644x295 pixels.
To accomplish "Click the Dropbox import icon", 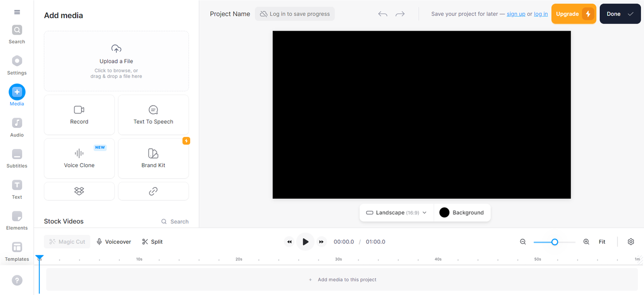I will point(79,191).
